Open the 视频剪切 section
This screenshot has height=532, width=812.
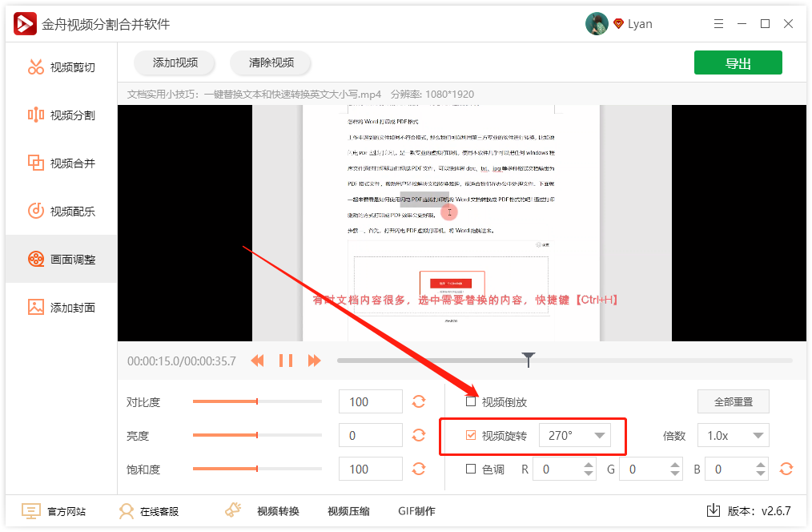(62, 67)
